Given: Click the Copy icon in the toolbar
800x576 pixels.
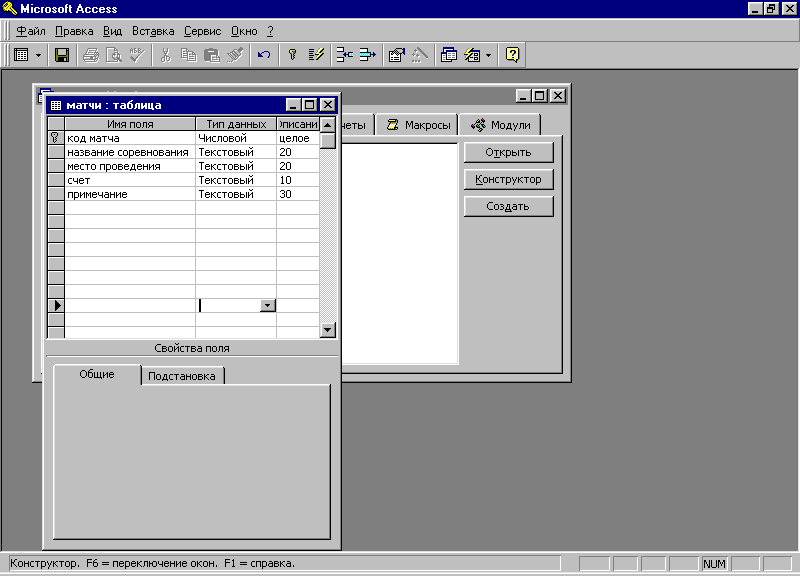Looking at the screenshot, I should 188,55.
